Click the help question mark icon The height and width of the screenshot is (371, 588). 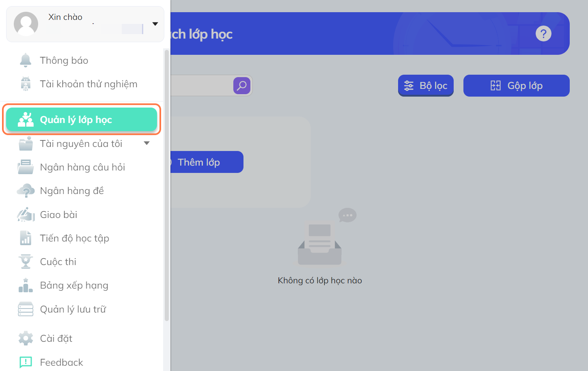543,33
